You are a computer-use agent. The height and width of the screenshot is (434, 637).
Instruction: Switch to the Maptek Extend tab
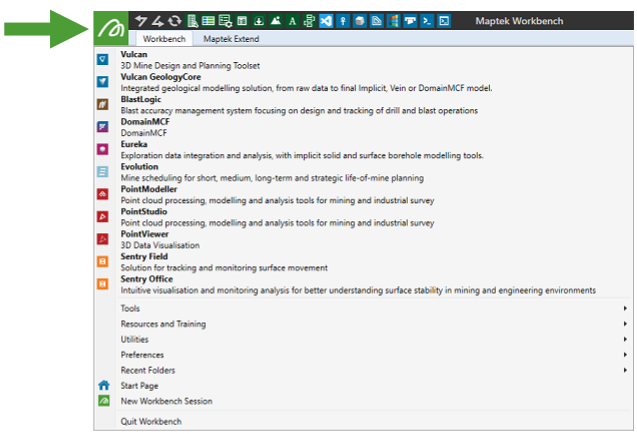coord(231,39)
